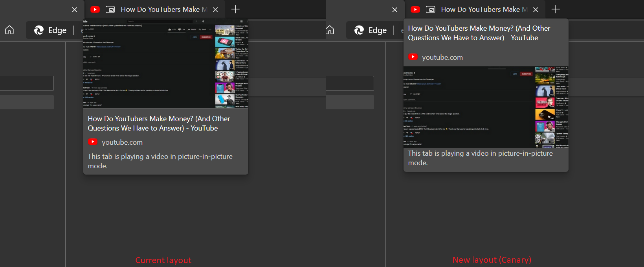Screen dimensions: 644x267
Task: Click YouTube favicon on Current layout tab
Action: tap(95, 9)
